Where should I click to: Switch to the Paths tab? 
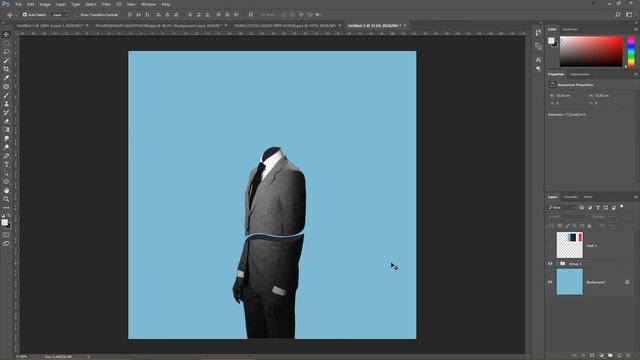588,197
